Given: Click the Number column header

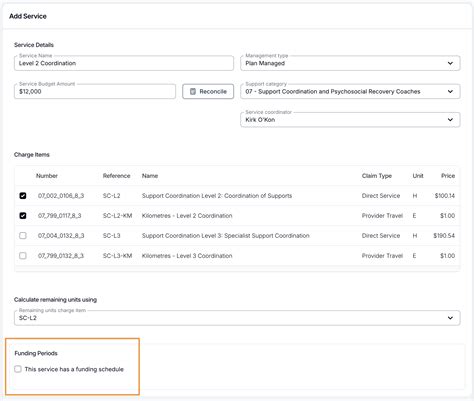Looking at the screenshot, I should pyautogui.click(x=47, y=176).
